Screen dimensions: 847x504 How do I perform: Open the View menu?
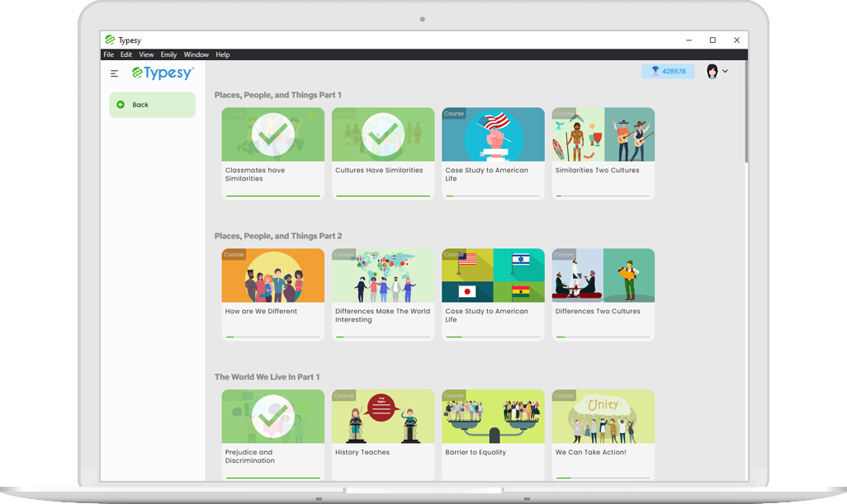pos(146,54)
